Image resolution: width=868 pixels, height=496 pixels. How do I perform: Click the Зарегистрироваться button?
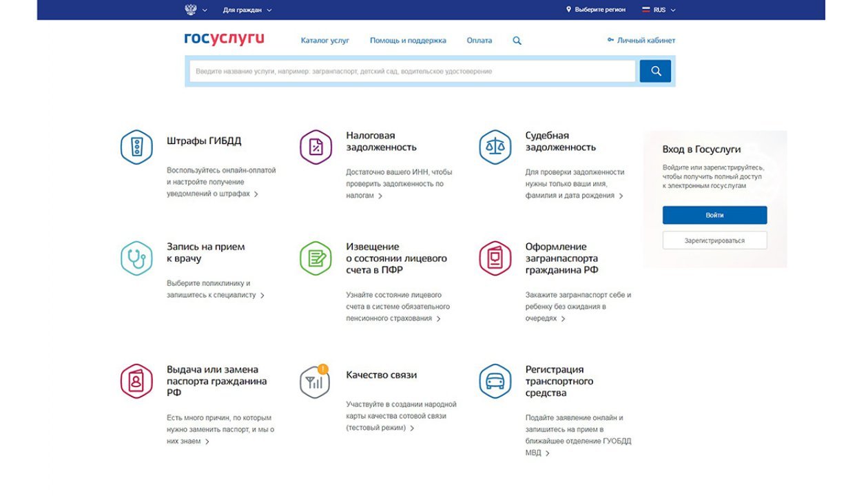coord(714,240)
